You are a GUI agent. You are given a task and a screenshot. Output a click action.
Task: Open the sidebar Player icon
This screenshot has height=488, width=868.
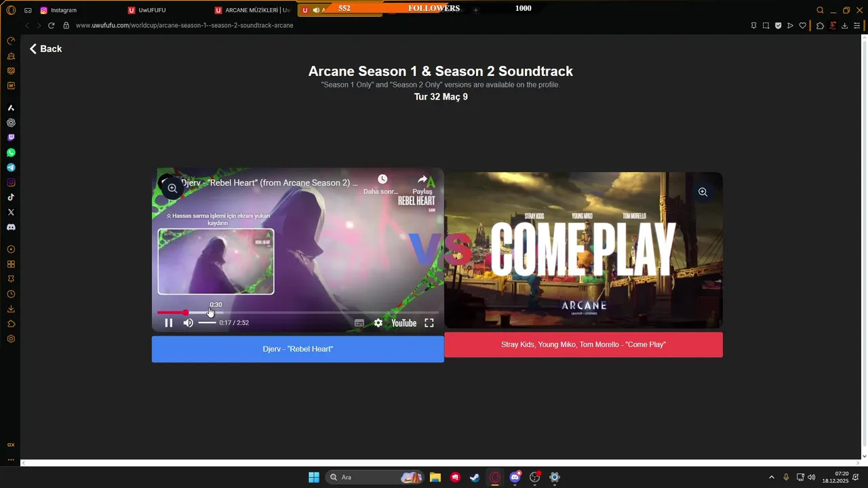click(11, 249)
